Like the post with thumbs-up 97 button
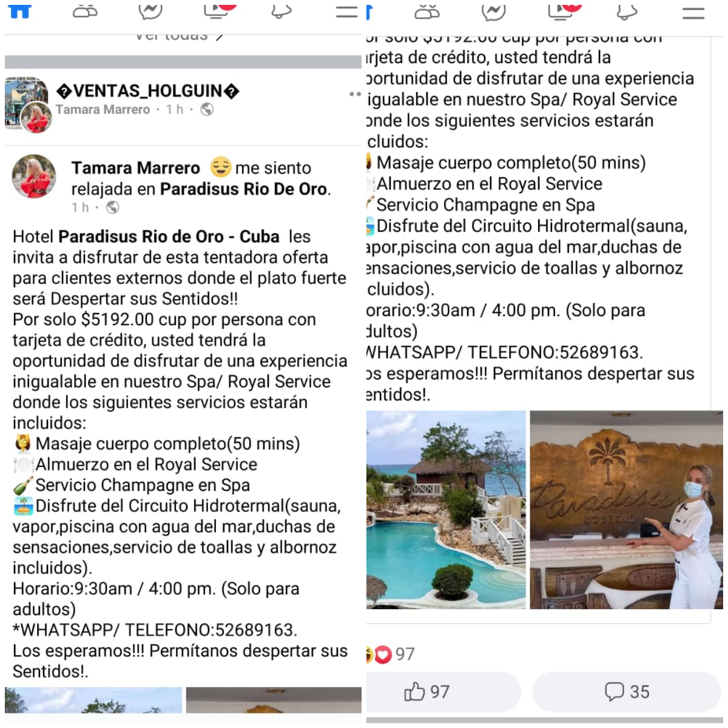This screenshot has height=728, width=728. coord(427,692)
